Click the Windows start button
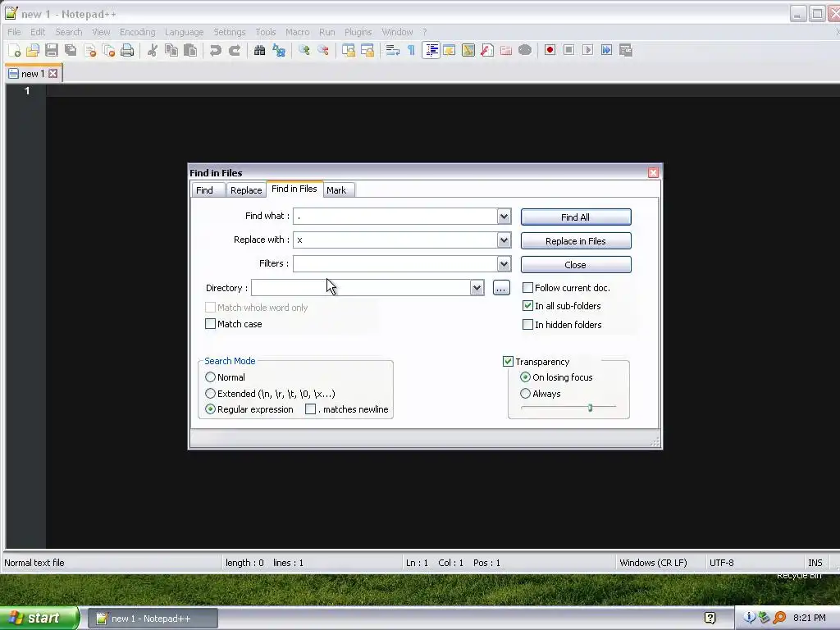840x630 pixels. pyautogui.click(x=39, y=619)
